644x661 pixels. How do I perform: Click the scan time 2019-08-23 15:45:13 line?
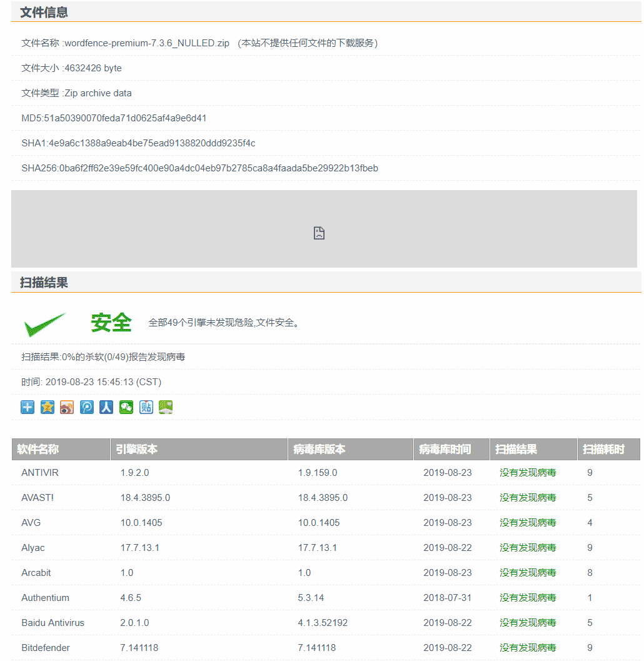pyautogui.click(x=91, y=382)
